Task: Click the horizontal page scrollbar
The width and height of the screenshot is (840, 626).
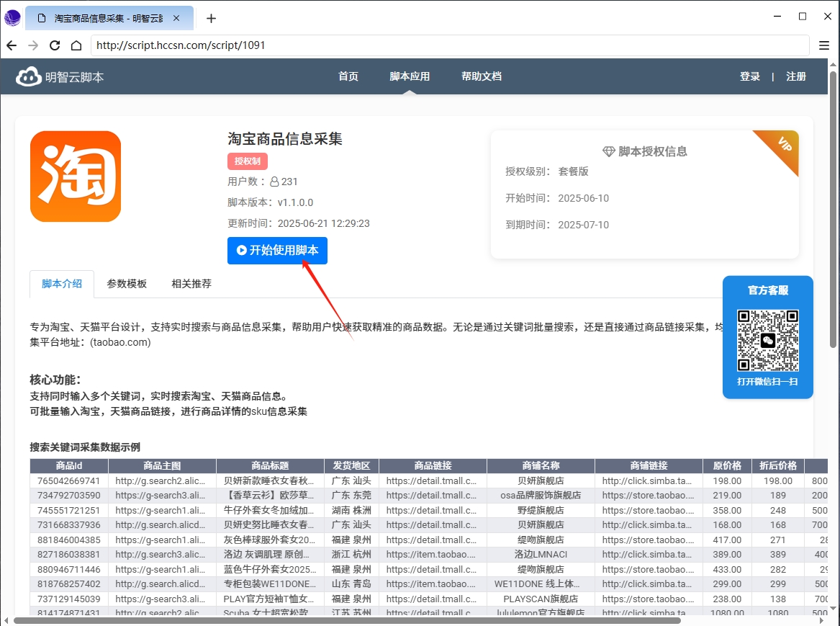Action: pos(347,621)
